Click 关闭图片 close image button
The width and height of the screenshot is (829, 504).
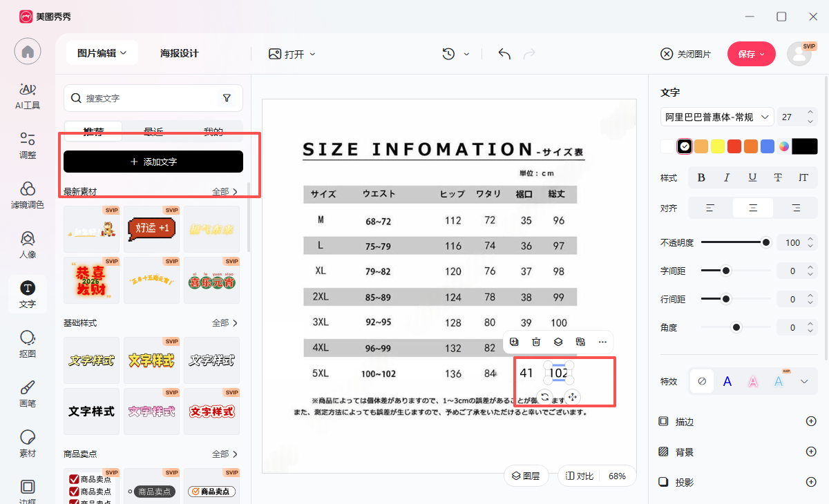click(x=685, y=54)
